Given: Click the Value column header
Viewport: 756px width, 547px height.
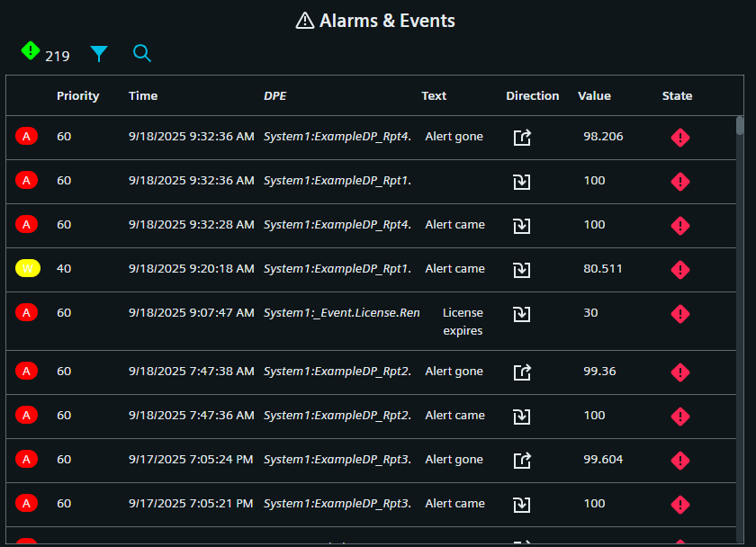Looking at the screenshot, I should pyautogui.click(x=594, y=96).
